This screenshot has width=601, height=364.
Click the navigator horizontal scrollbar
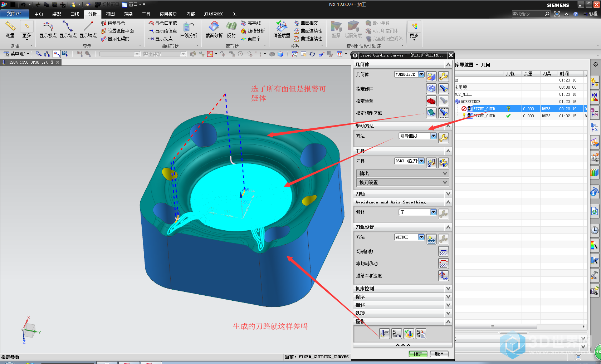click(496, 326)
